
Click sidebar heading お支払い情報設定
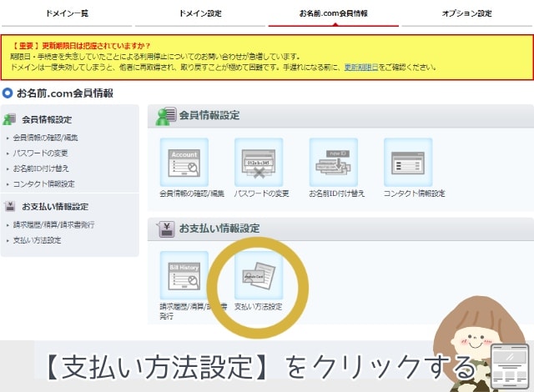click(55, 207)
